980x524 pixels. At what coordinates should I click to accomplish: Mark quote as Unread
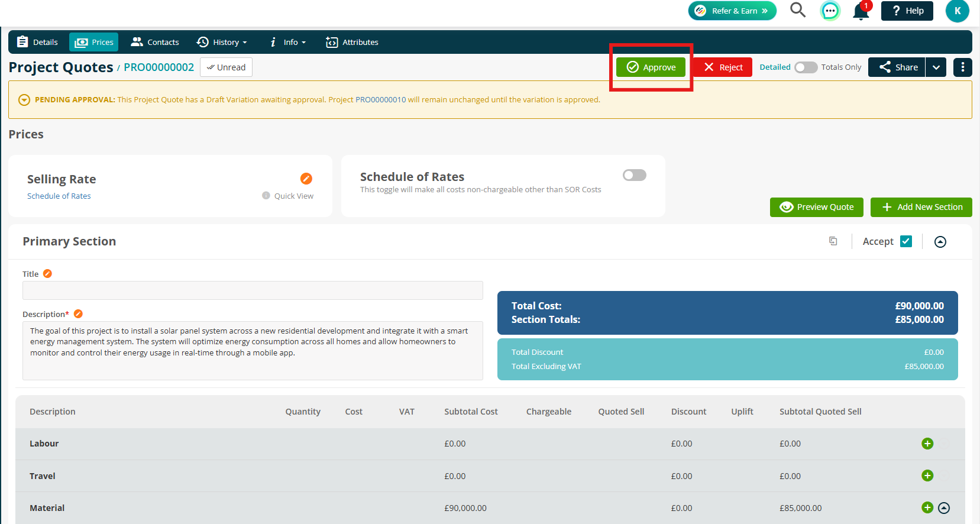pos(227,67)
